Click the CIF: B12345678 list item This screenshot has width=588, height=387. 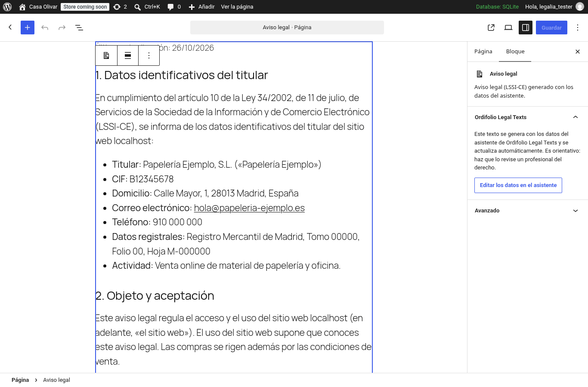click(143, 179)
